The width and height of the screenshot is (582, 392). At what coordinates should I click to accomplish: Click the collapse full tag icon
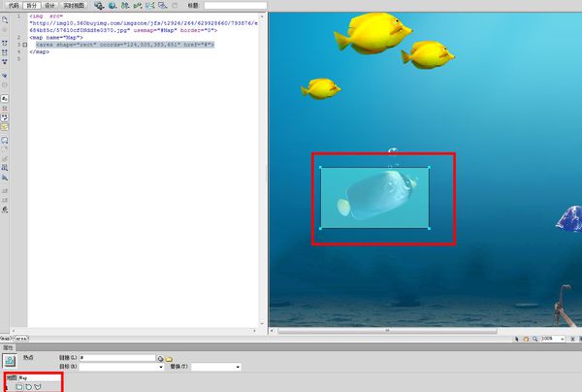coord(5,43)
